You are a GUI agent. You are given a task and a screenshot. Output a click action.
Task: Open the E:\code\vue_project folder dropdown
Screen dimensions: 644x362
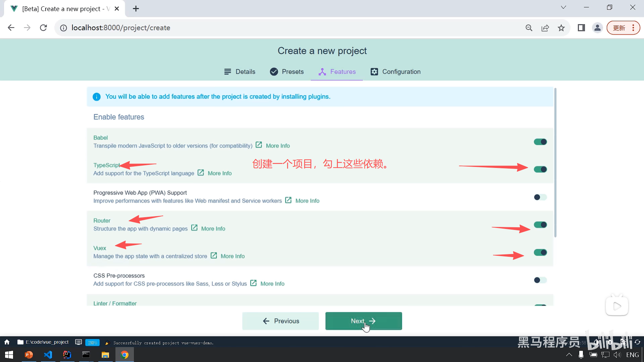43,342
